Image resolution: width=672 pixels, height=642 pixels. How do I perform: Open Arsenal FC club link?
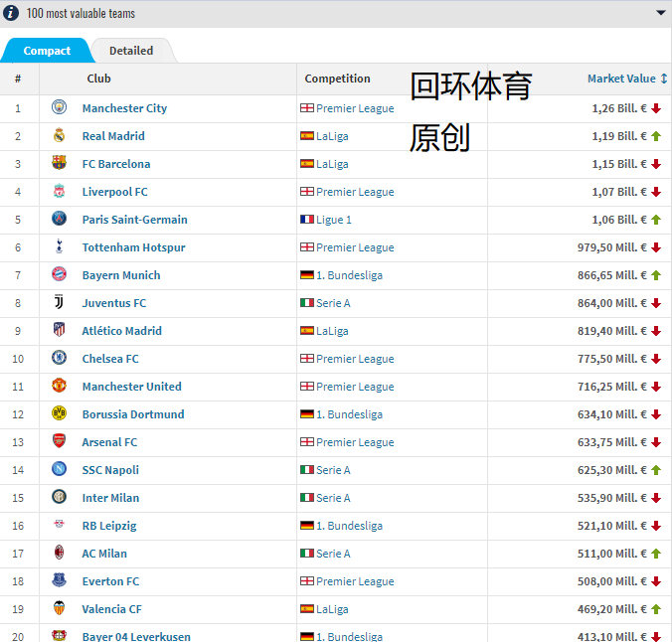pyautogui.click(x=109, y=442)
